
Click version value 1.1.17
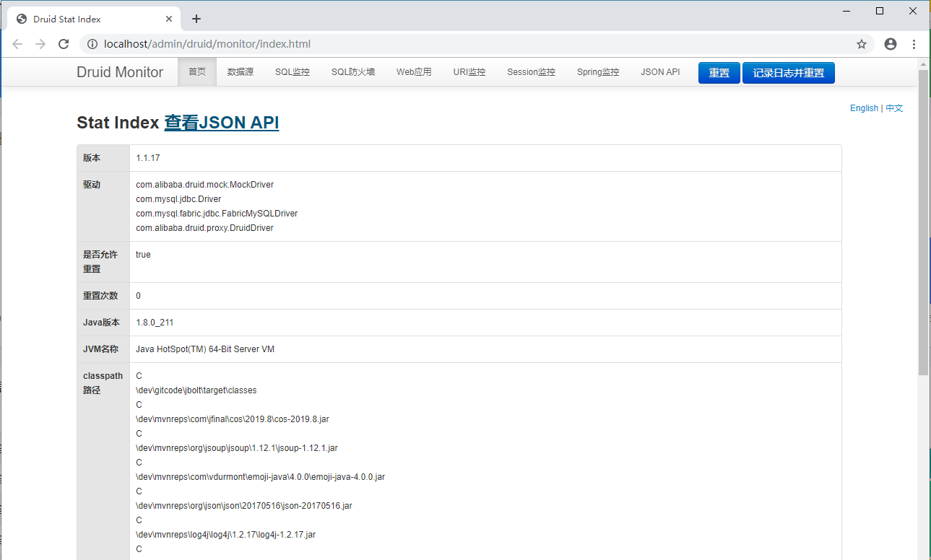(148, 158)
